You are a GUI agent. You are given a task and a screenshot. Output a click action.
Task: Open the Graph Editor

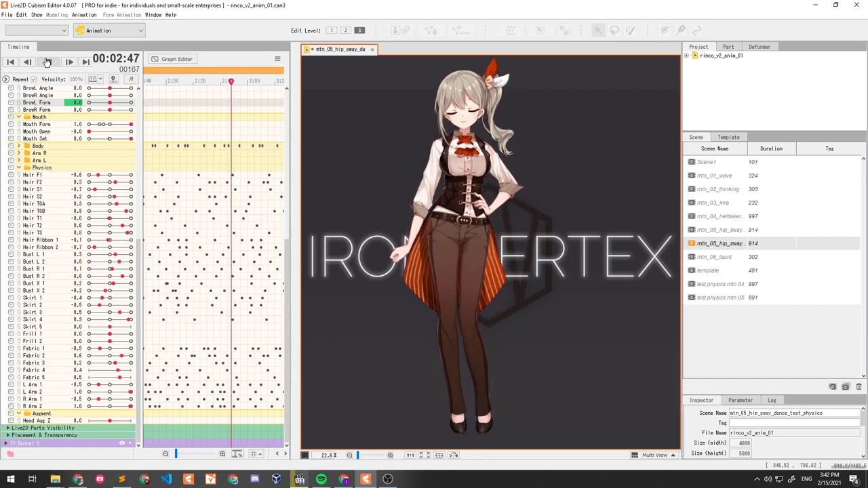click(x=172, y=59)
